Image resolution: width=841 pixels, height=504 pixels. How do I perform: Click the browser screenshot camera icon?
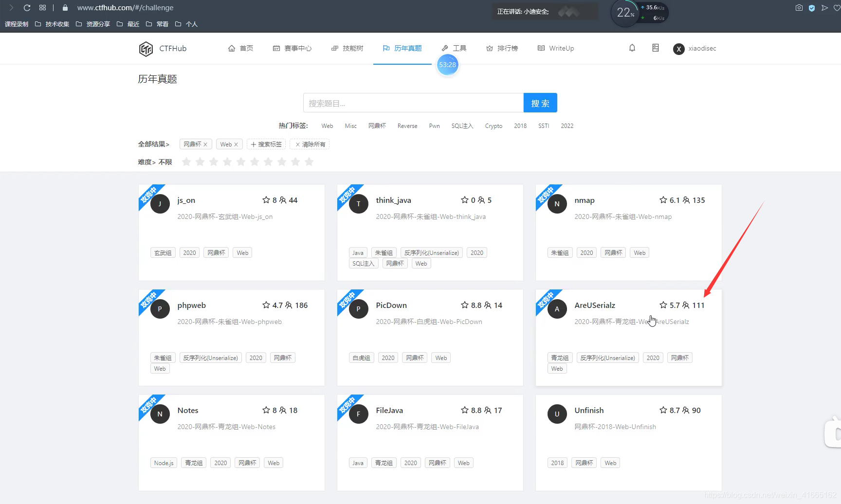point(799,8)
